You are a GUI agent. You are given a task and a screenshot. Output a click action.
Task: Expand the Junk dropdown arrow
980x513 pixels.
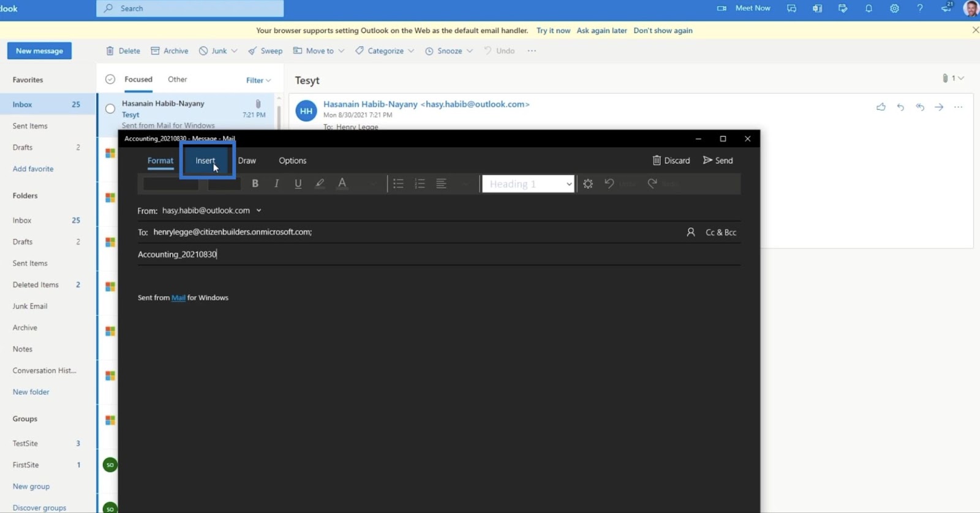point(234,51)
